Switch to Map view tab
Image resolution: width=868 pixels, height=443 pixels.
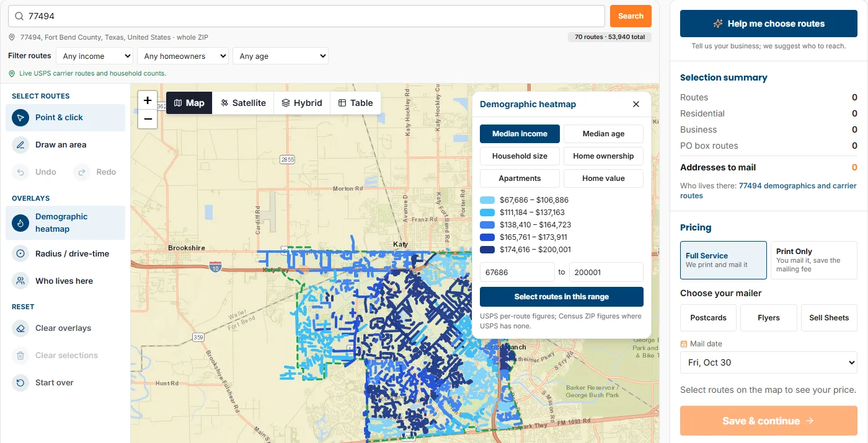[189, 103]
